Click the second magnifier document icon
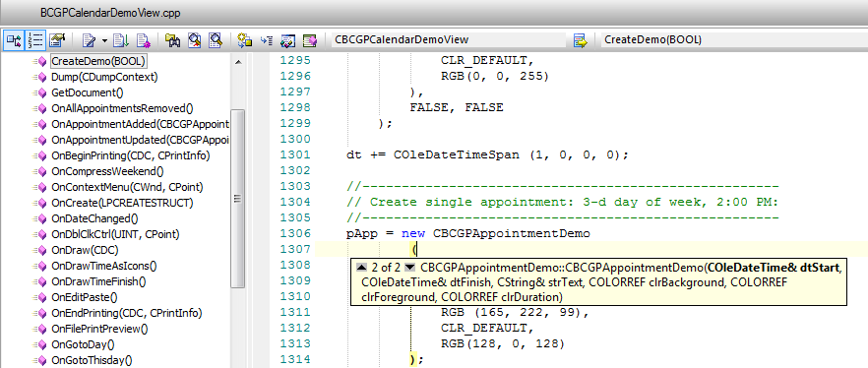The image size is (868, 368). pyautogui.click(x=215, y=39)
